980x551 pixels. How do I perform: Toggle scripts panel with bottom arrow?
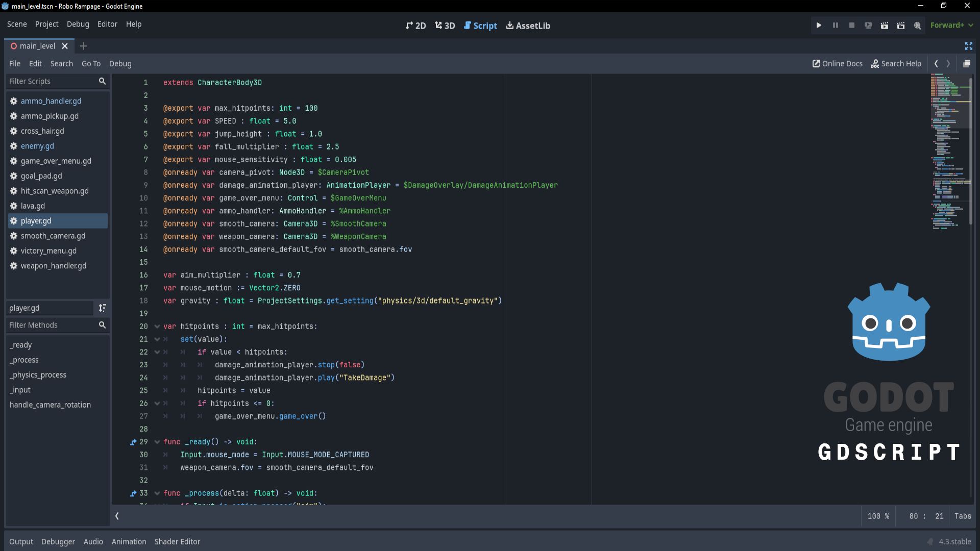pyautogui.click(x=117, y=516)
